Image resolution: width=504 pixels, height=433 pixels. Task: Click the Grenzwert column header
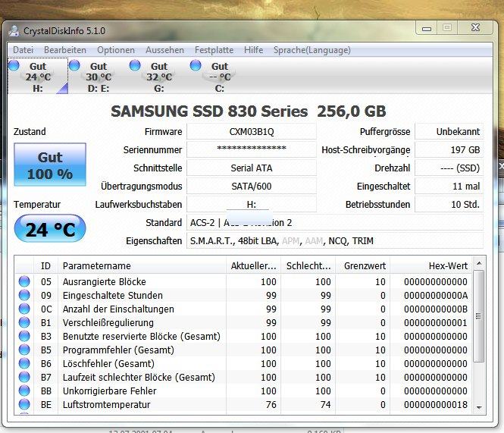click(x=363, y=265)
